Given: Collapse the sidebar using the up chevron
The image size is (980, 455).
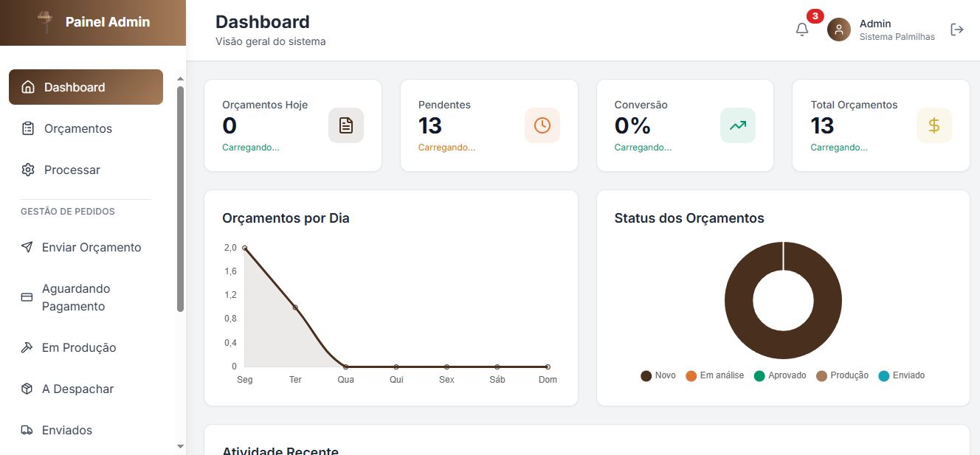Looking at the screenshot, I should (179, 77).
